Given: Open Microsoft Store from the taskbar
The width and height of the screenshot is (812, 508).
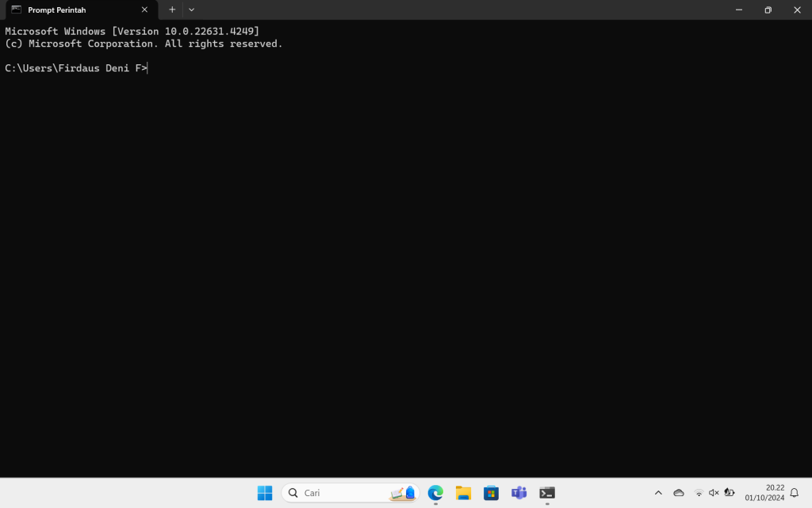Looking at the screenshot, I should pos(491,493).
